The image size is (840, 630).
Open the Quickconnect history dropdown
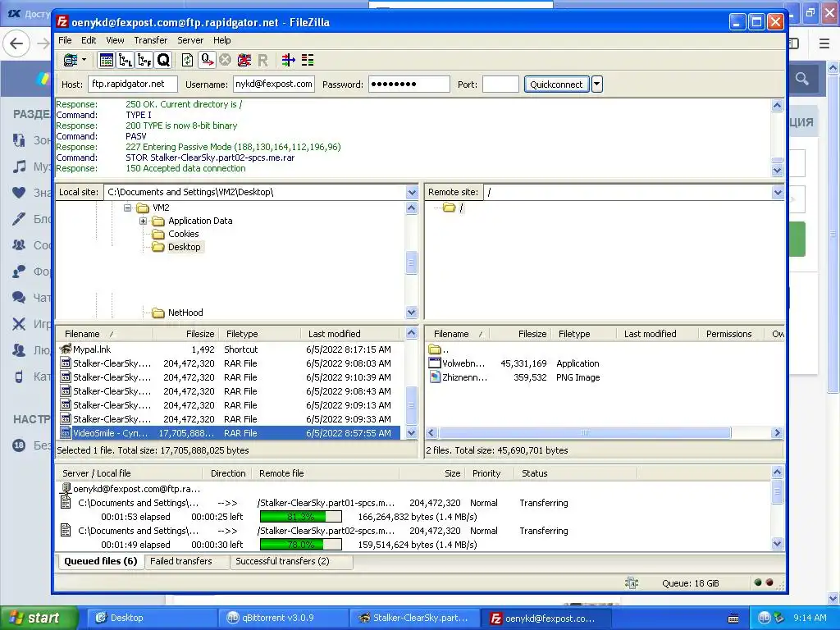pyautogui.click(x=597, y=84)
